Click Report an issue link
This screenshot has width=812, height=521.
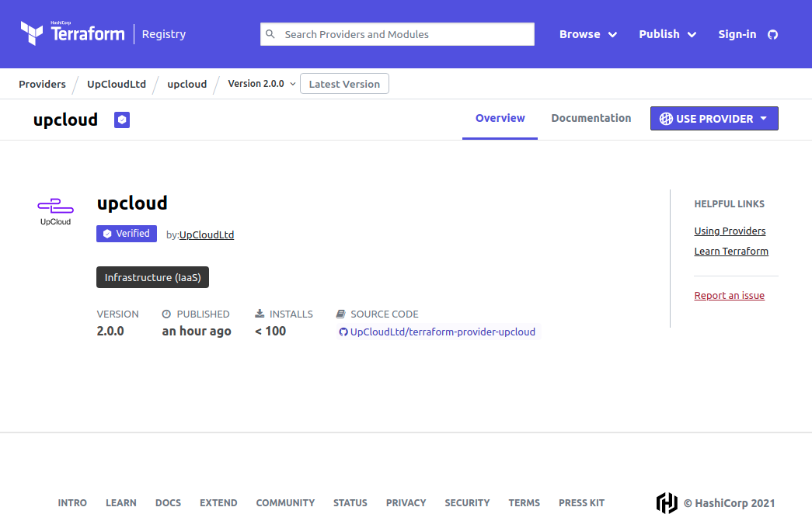[x=729, y=295]
